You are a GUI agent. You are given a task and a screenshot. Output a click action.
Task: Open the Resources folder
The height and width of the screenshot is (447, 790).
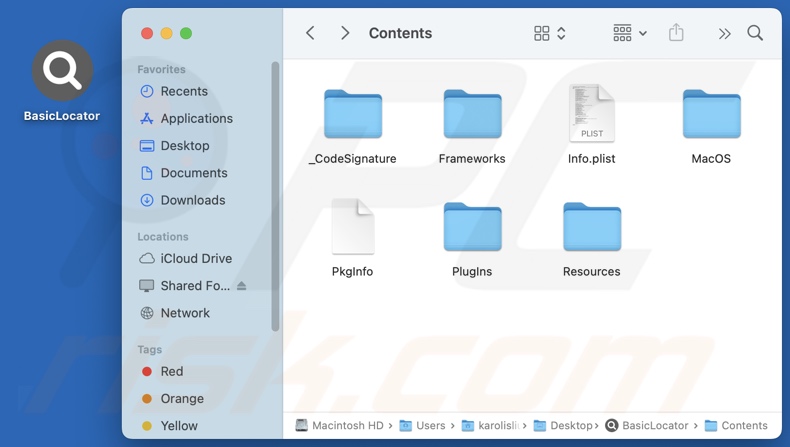(591, 228)
